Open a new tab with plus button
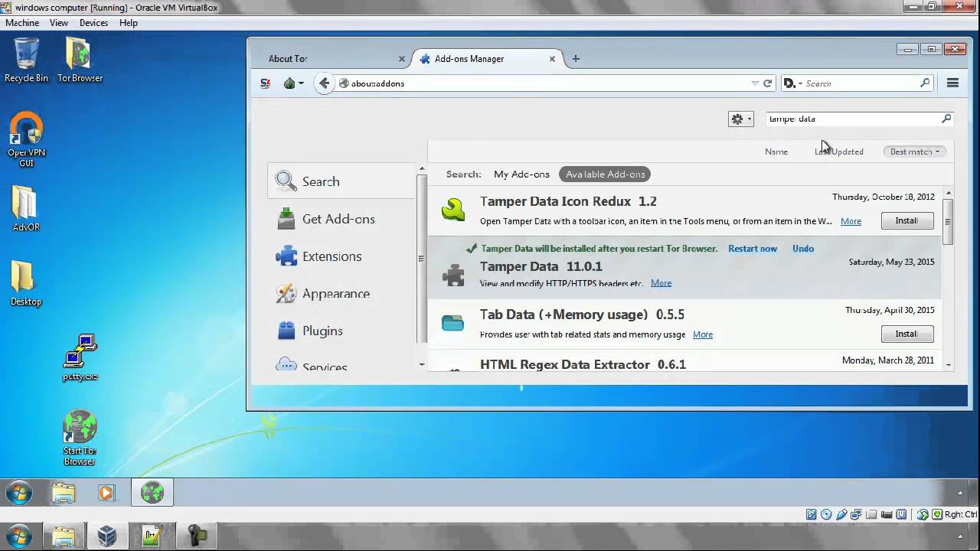 (576, 58)
